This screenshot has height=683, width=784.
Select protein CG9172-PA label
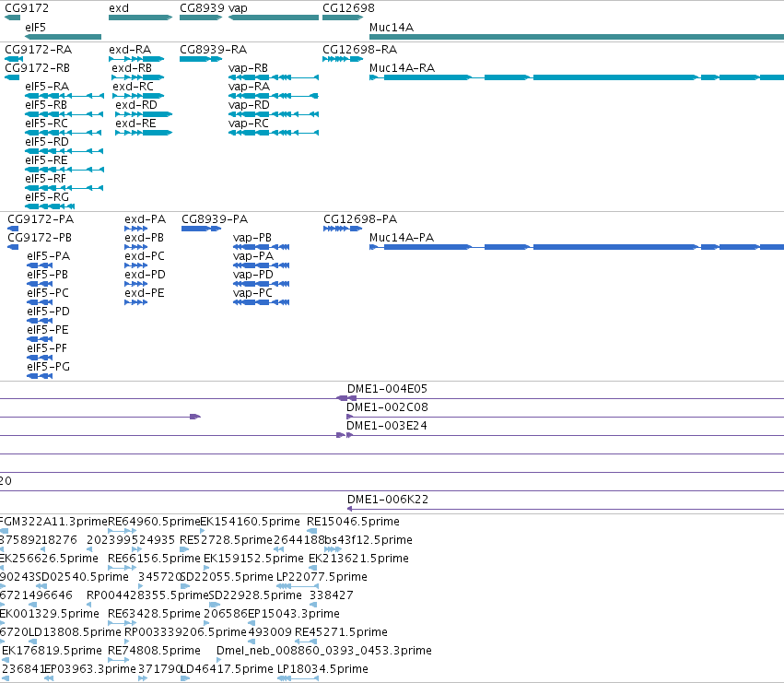pyautogui.click(x=41, y=219)
